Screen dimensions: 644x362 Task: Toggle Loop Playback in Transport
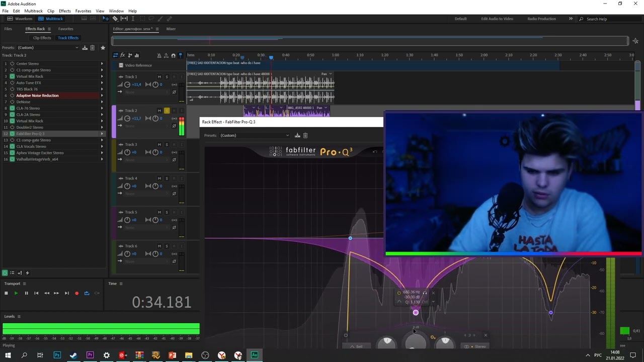(x=87, y=293)
